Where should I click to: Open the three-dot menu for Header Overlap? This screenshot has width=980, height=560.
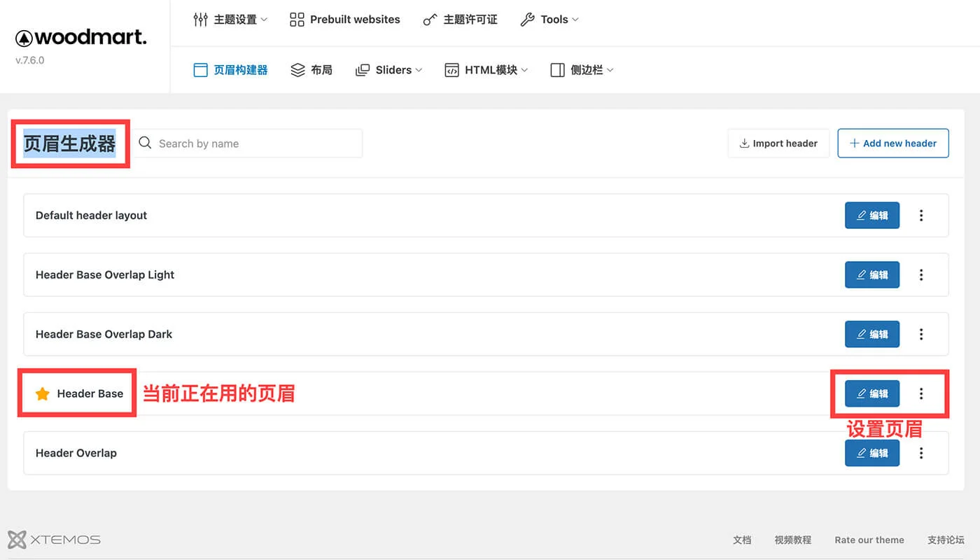pos(921,453)
